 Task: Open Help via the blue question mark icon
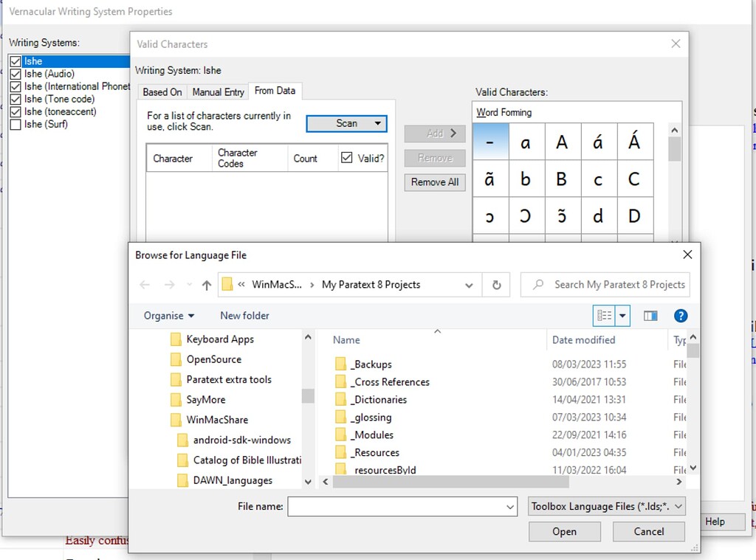(680, 315)
